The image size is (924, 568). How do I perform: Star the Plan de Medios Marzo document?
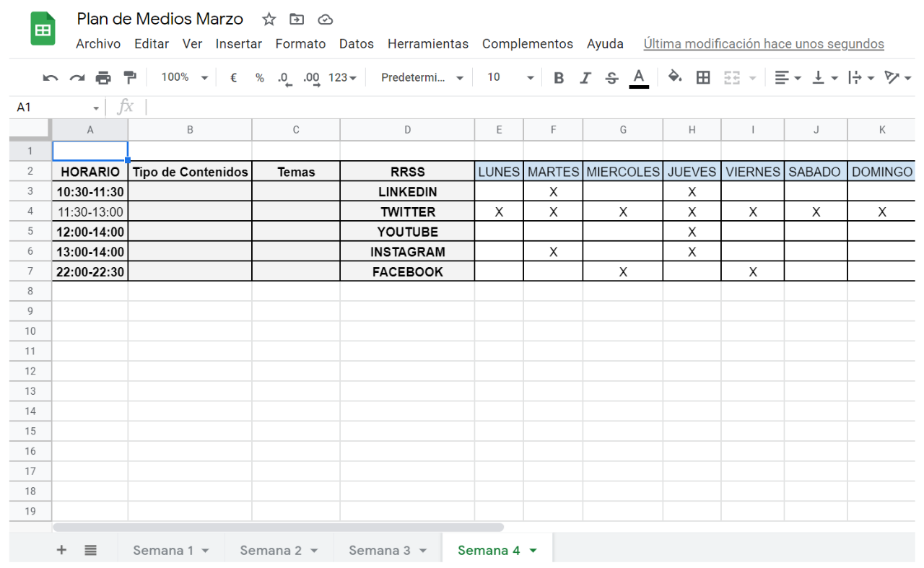(x=269, y=19)
